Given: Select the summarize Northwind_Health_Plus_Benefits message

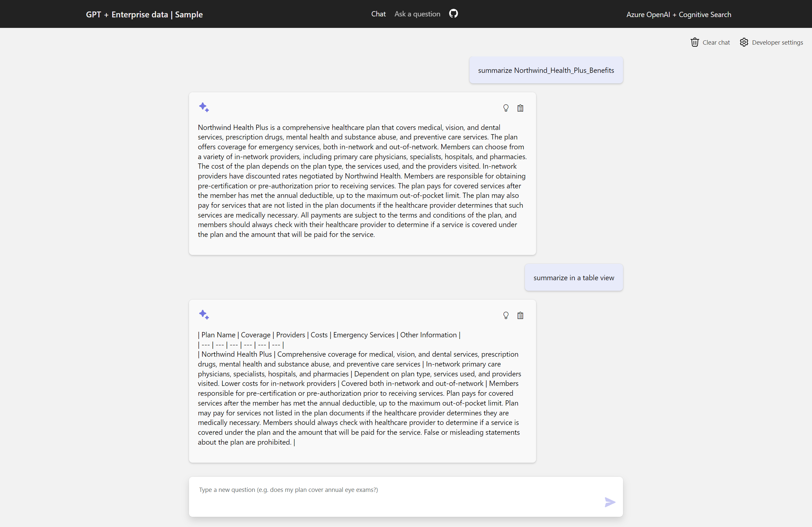Looking at the screenshot, I should [546, 70].
